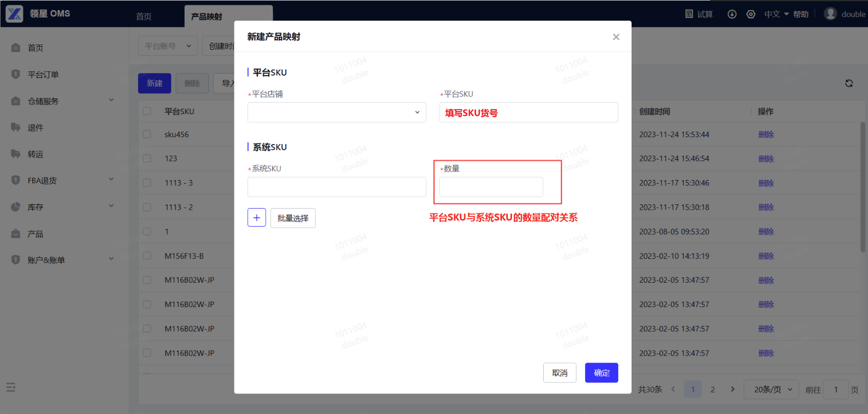Select page 1 in pagination
The image size is (868, 414).
[x=693, y=389]
